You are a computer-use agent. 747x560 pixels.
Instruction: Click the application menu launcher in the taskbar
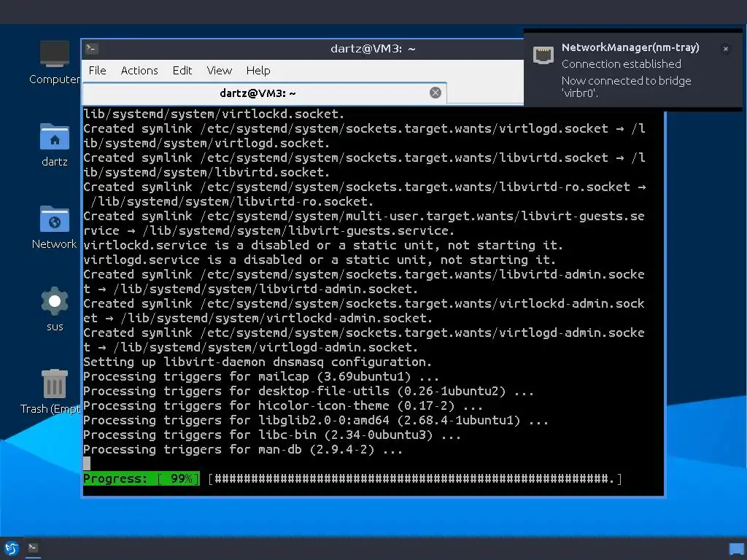coord(11,548)
